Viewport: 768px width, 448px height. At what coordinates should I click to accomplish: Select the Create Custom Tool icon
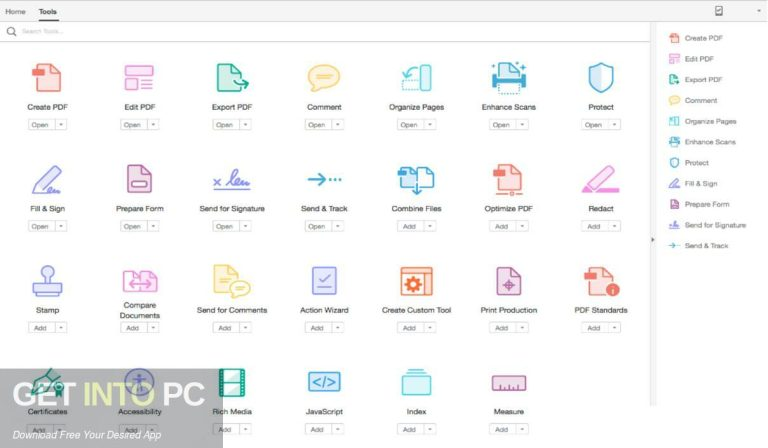click(x=416, y=281)
